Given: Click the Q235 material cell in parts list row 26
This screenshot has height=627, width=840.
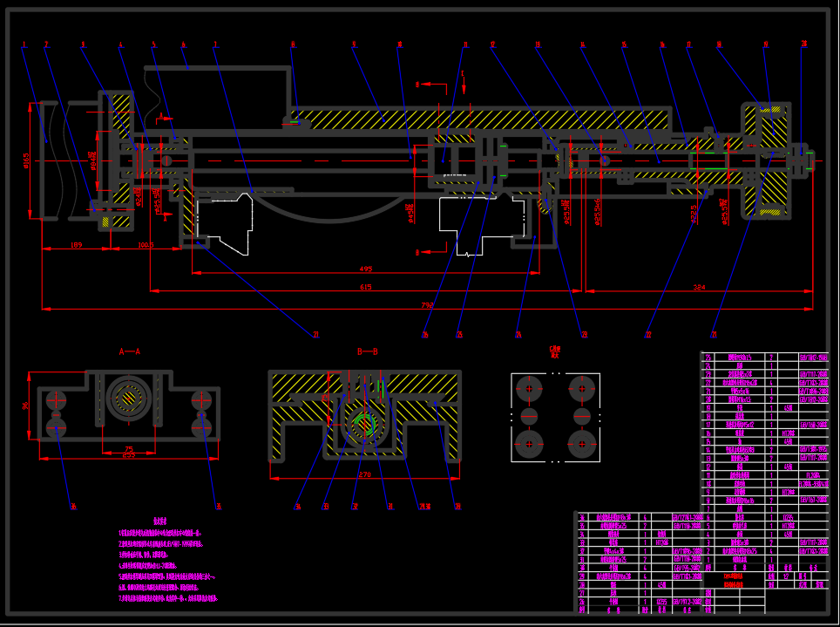Looking at the screenshot, I should coord(662,603).
